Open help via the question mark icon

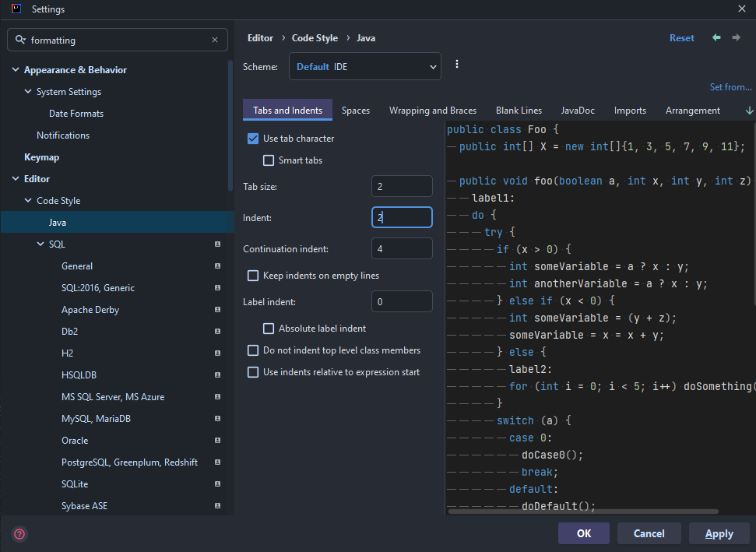point(19,534)
